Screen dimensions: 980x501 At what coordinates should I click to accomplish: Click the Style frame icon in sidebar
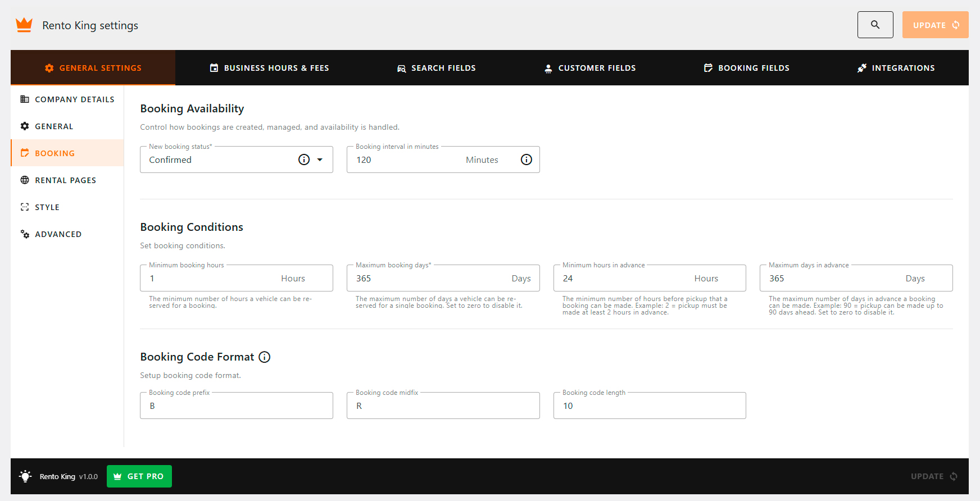point(25,207)
